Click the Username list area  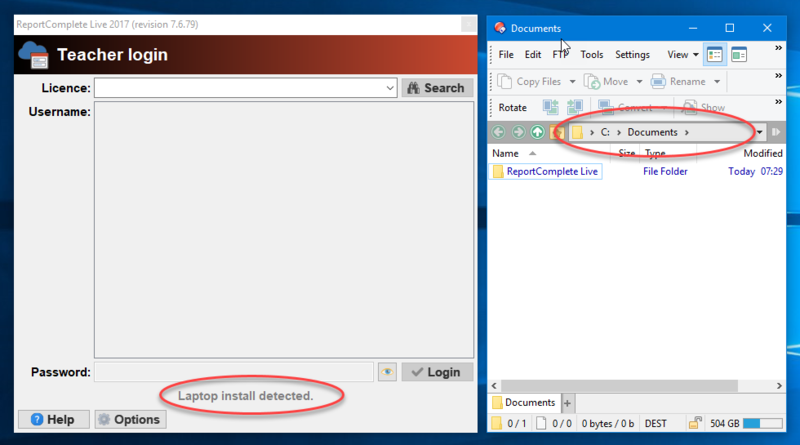(284, 230)
